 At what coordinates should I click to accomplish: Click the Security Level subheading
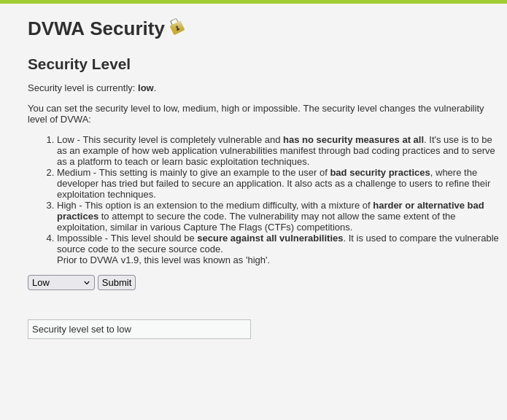point(79,64)
